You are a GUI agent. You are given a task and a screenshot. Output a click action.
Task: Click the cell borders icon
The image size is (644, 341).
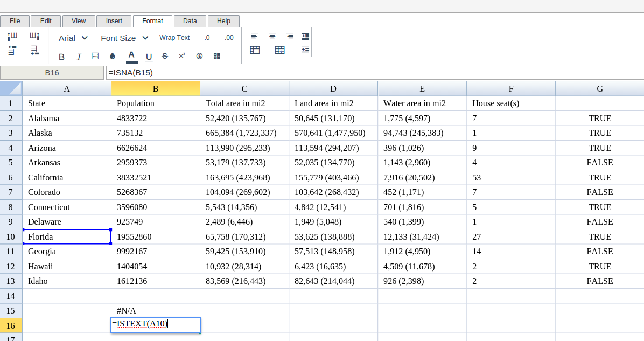click(95, 56)
